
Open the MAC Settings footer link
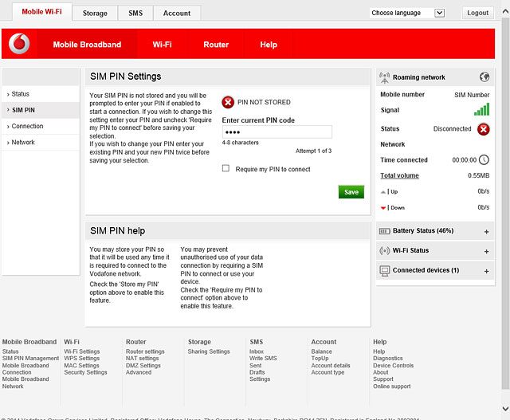[81, 365]
